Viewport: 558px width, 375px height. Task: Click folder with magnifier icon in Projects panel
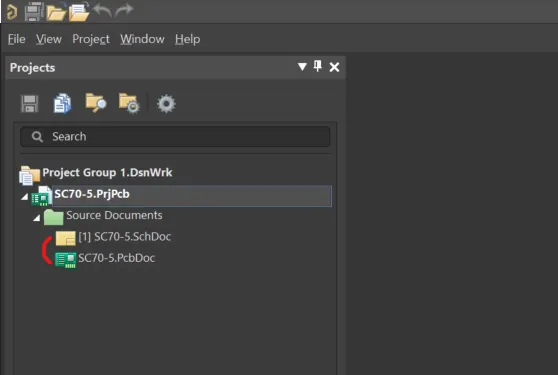pos(96,103)
